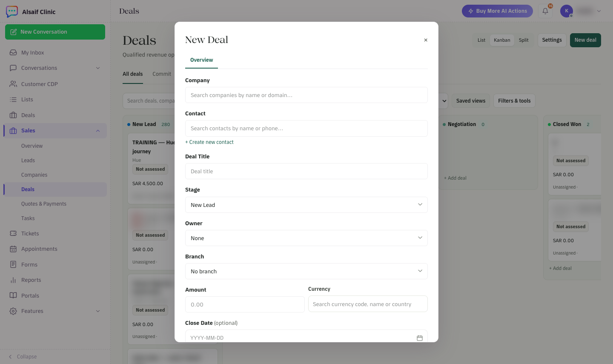The height and width of the screenshot is (364, 613).
Task: Click the Amount input field
Action: [x=245, y=304]
